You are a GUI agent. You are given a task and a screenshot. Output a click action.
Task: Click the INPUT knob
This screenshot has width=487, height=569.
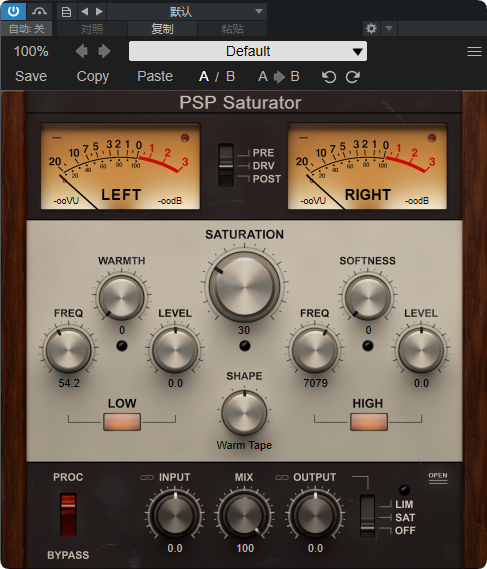175,515
